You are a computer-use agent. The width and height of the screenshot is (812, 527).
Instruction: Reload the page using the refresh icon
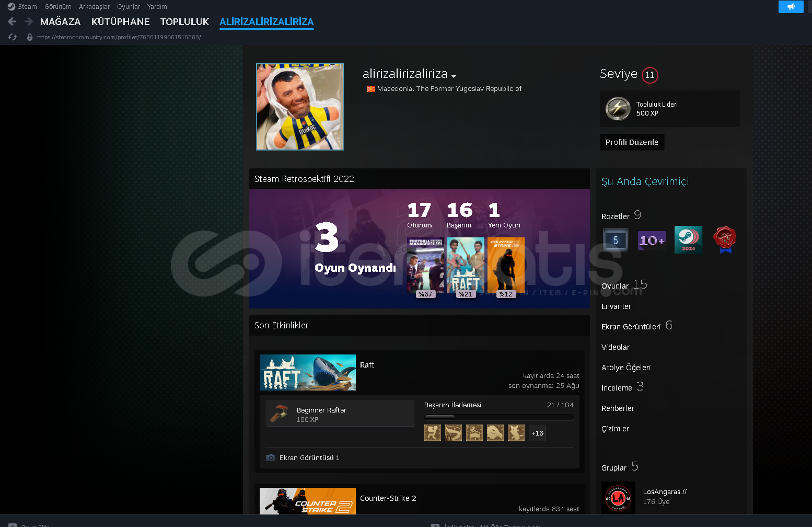click(x=13, y=37)
